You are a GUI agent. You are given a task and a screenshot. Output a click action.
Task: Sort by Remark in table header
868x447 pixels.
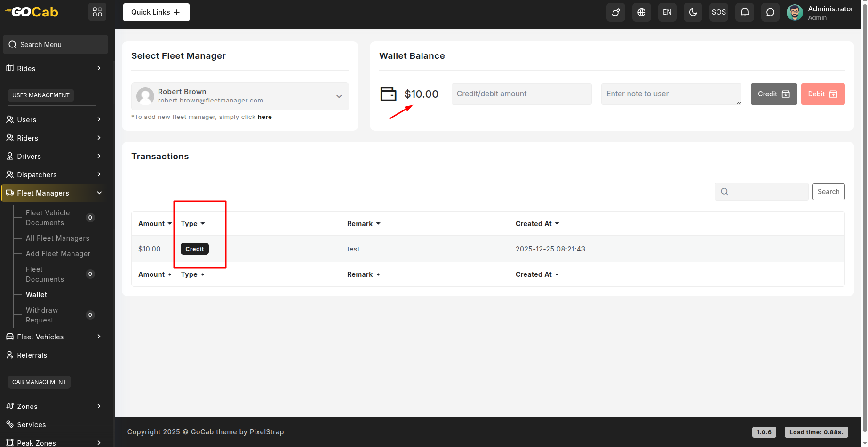click(364, 224)
